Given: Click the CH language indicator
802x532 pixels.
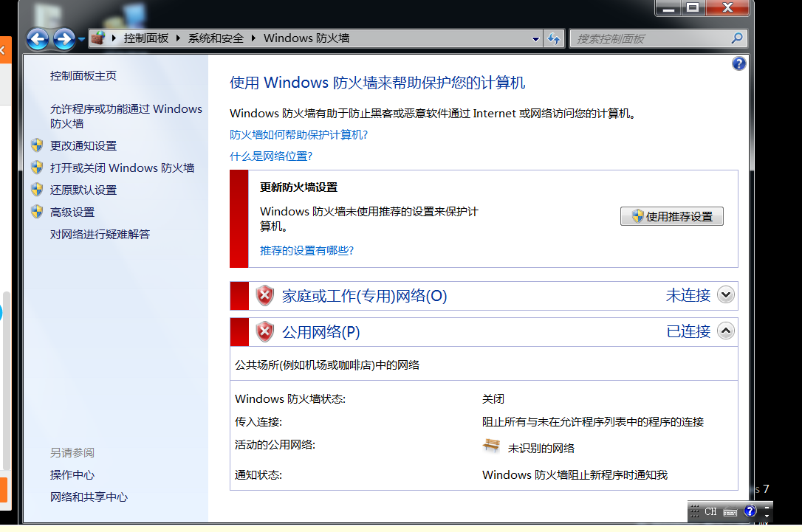Looking at the screenshot, I should tap(710, 511).
